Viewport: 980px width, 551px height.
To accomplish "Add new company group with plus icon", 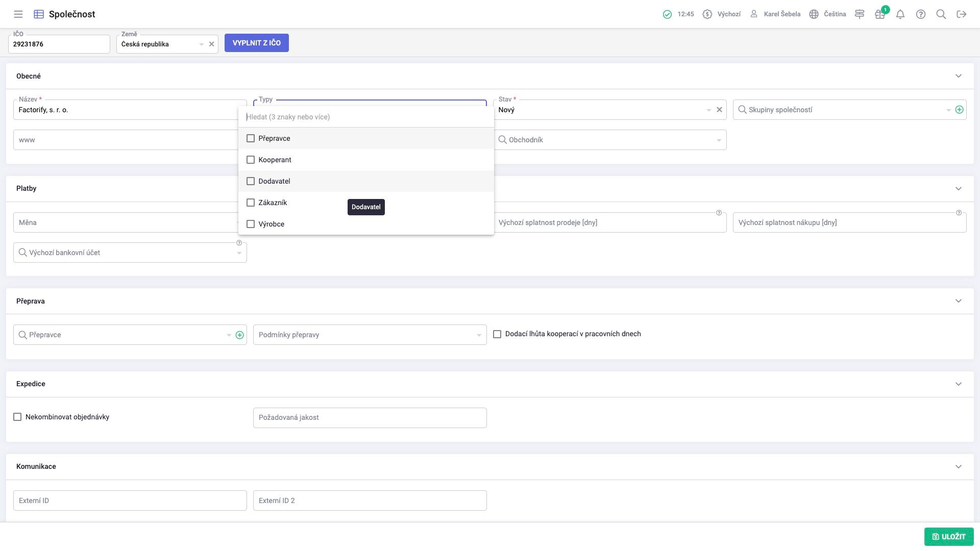I will [960, 110].
